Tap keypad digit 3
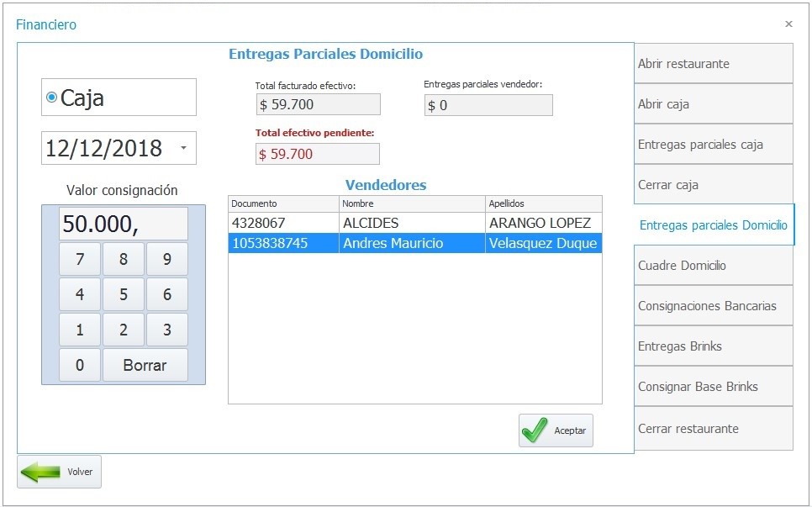Viewport: 812px width, 507px height. tap(166, 330)
